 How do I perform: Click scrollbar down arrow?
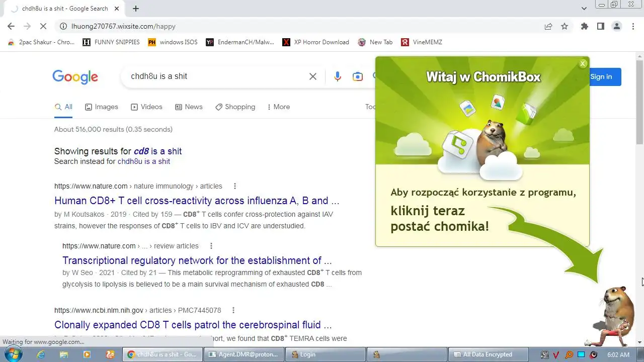(x=639, y=342)
